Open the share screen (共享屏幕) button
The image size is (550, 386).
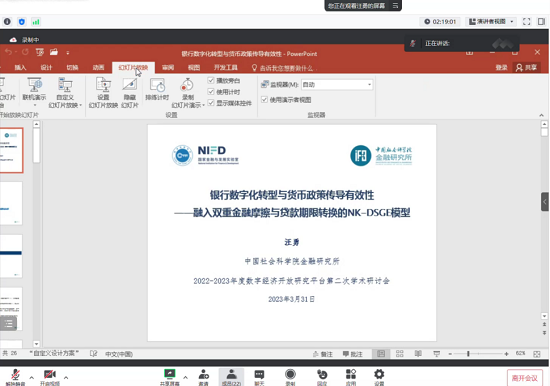[x=170, y=377]
